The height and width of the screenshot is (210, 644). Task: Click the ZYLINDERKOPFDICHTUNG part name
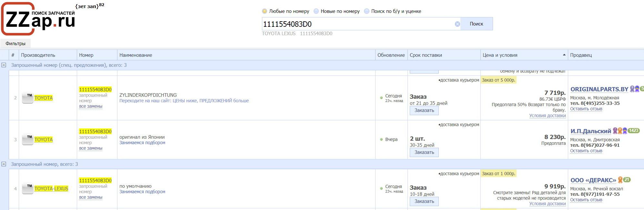tap(148, 95)
